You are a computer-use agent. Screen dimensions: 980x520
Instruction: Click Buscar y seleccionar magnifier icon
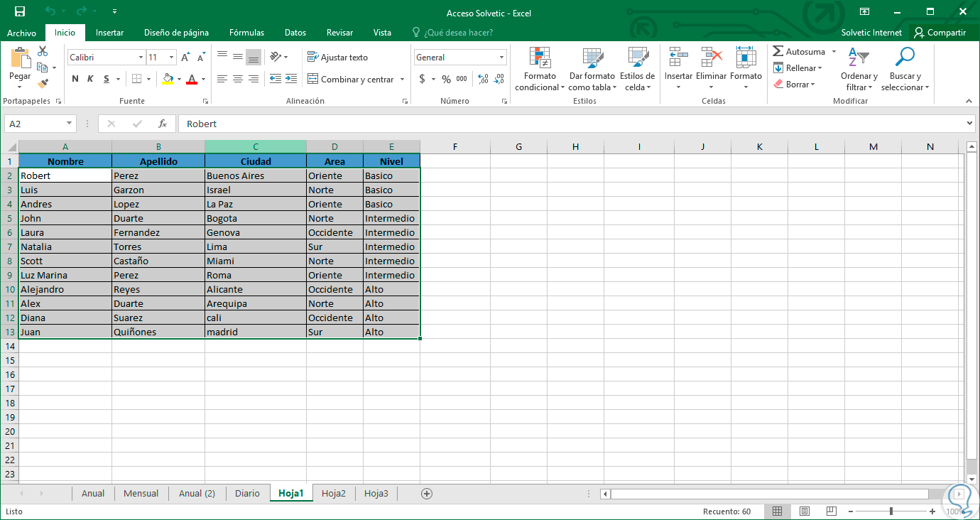[905, 58]
